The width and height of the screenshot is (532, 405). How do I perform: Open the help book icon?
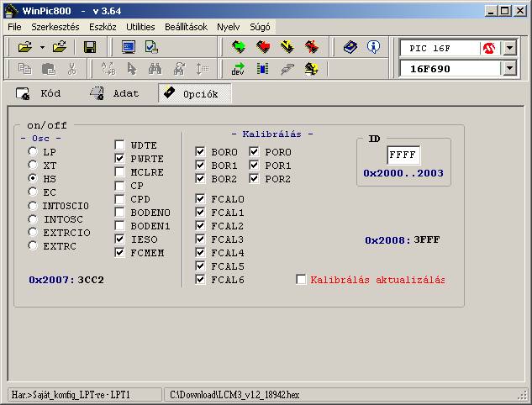(x=350, y=47)
